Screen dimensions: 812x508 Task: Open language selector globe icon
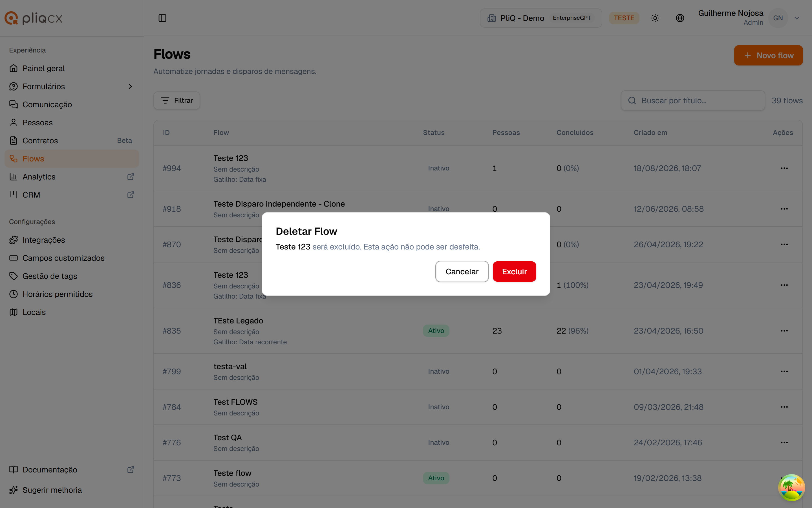pyautogui.click(x=680, y=18)
